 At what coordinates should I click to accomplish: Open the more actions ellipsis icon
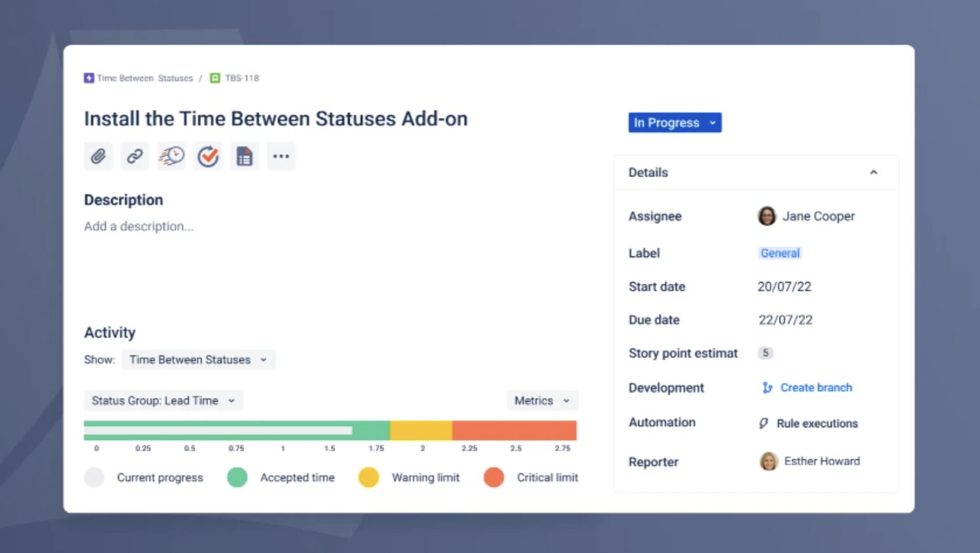pos(281,156)
